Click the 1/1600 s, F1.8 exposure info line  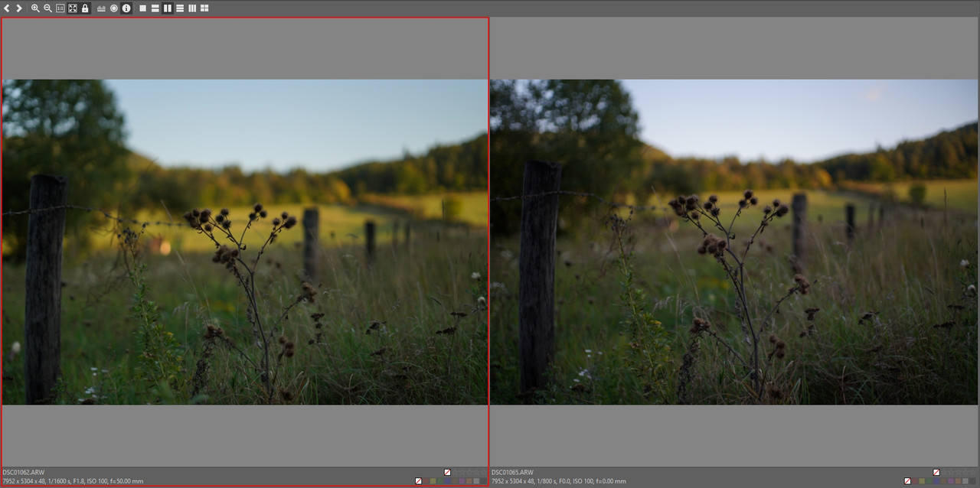click(73, 481)
